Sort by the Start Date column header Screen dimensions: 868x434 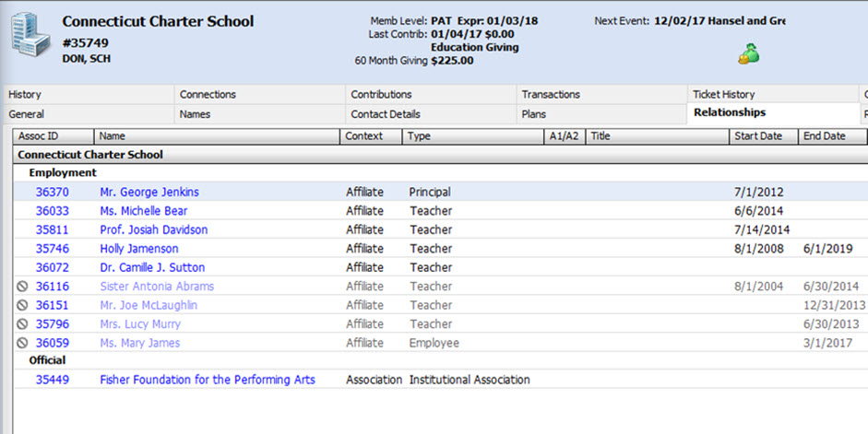(757, 136)
